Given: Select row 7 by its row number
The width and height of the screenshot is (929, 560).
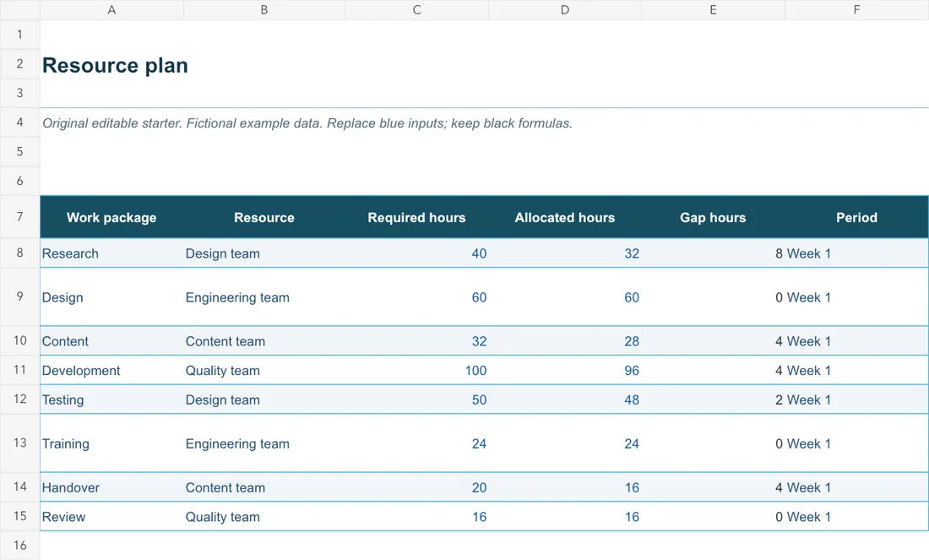Looking at the screenshot, I should coord(19,217).
